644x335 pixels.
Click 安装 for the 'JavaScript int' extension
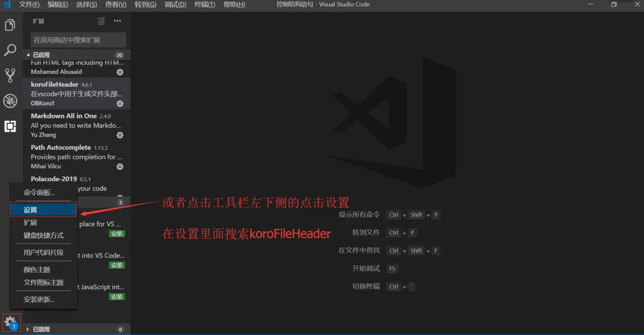pyautogui.click(x=117, y=297)
